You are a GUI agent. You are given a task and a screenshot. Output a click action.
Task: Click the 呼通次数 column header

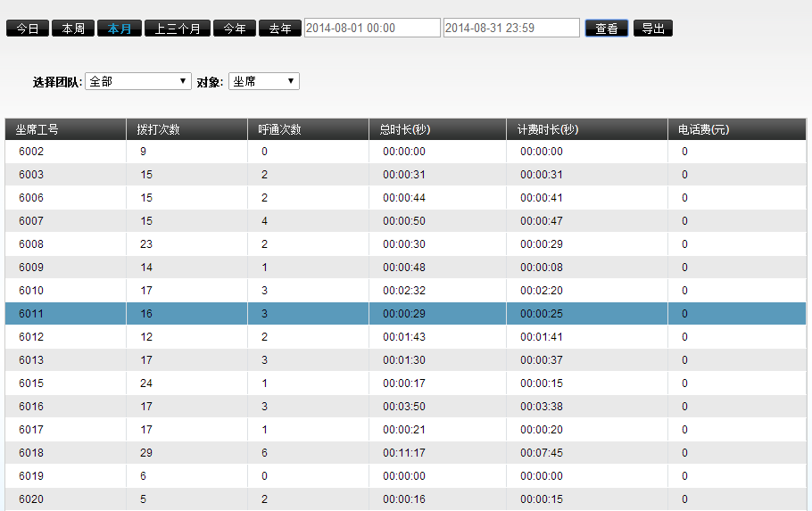tap(279, 130)
